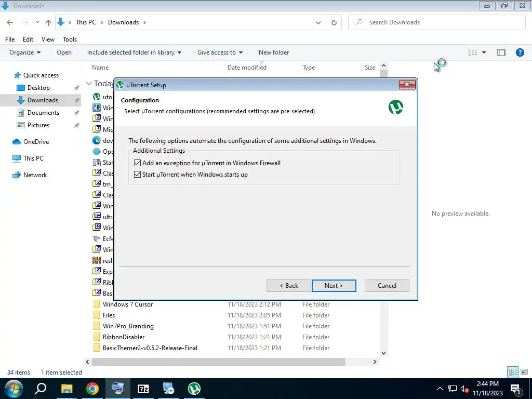Open the network tray icon
532x399 pixels.
tap(453, 389)
